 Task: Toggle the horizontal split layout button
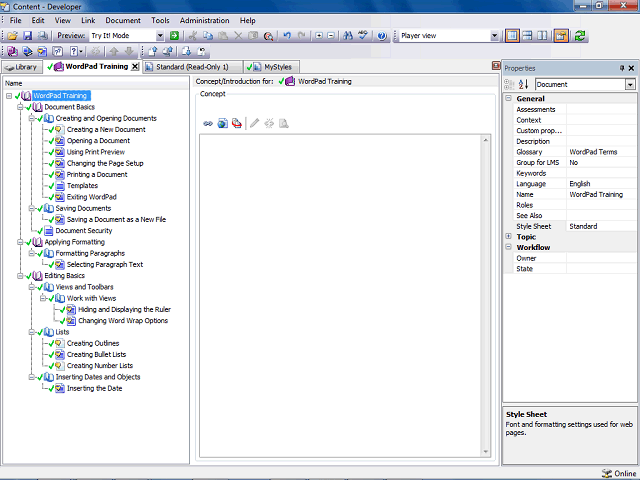pos(527,36)
